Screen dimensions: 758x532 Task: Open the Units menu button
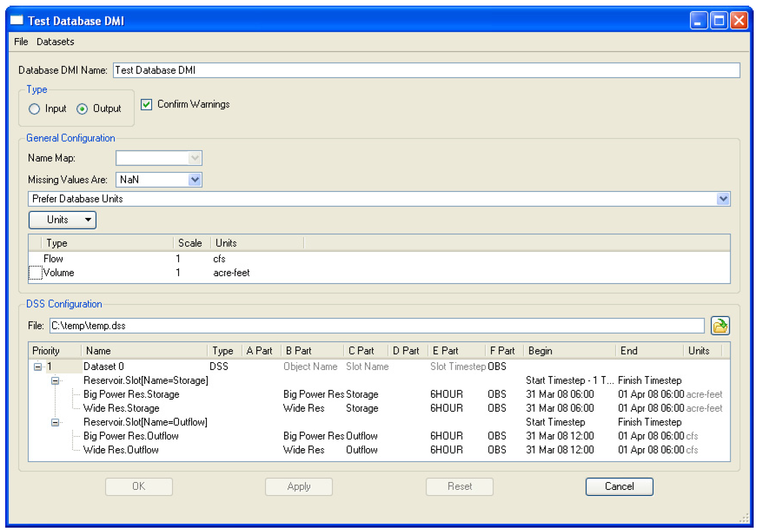[62, 220]
